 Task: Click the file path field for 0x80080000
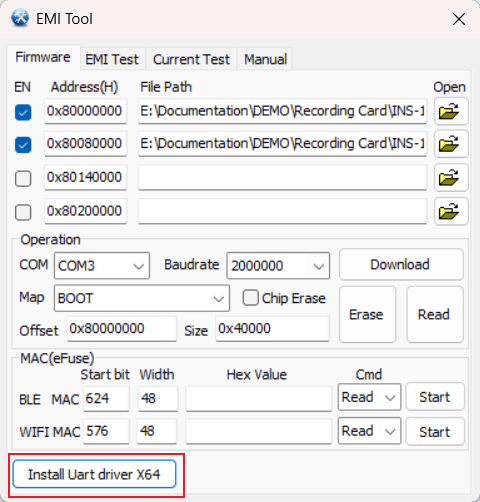[x=283, y=144]
